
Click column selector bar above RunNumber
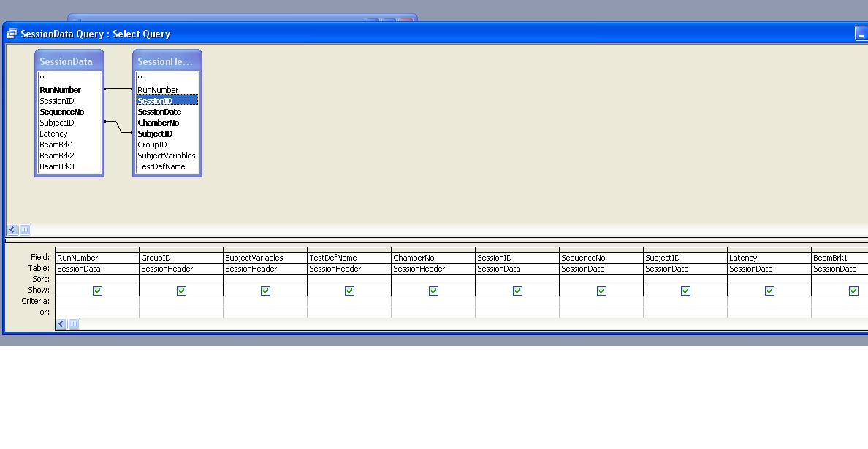[x=97, y=250]
